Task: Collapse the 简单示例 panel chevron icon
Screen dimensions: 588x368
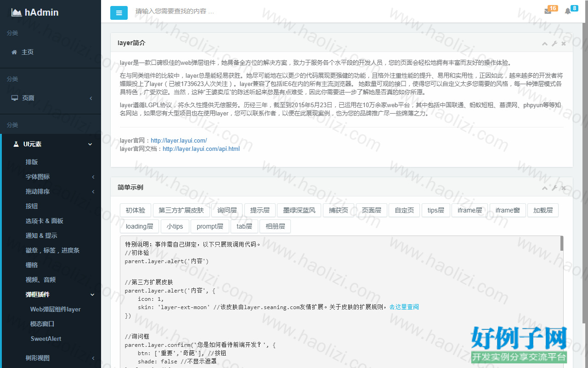Action: [x=545, y=188]
